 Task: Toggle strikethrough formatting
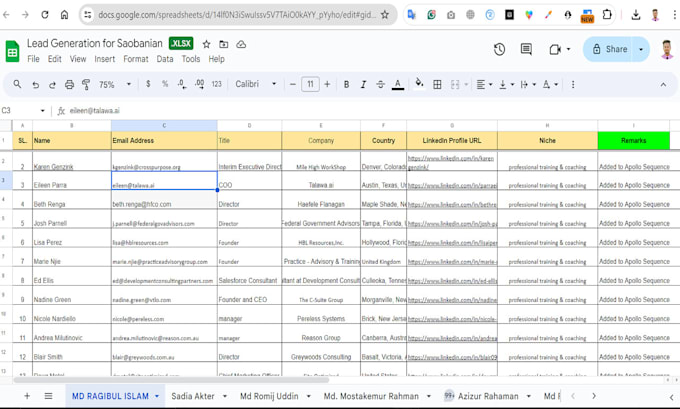click(x=380, y=85)
